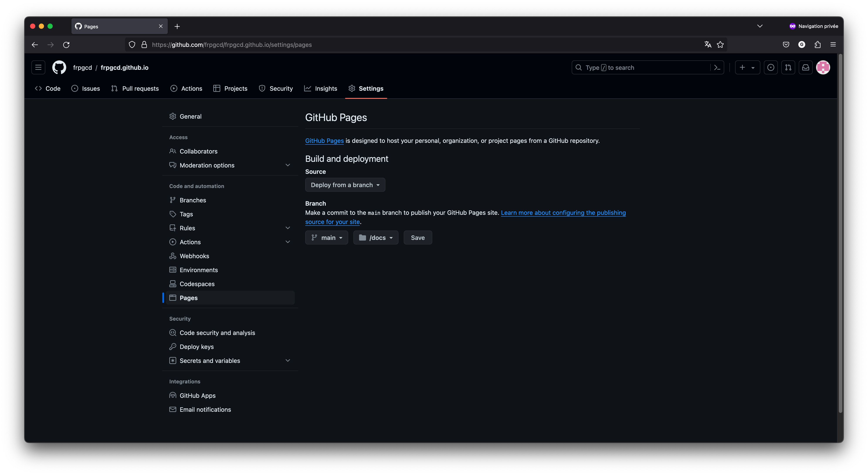Image resolution: width=868 pixels, height=475 pixels.
Task: Open Environments settings
Action: tap(230, 270)
